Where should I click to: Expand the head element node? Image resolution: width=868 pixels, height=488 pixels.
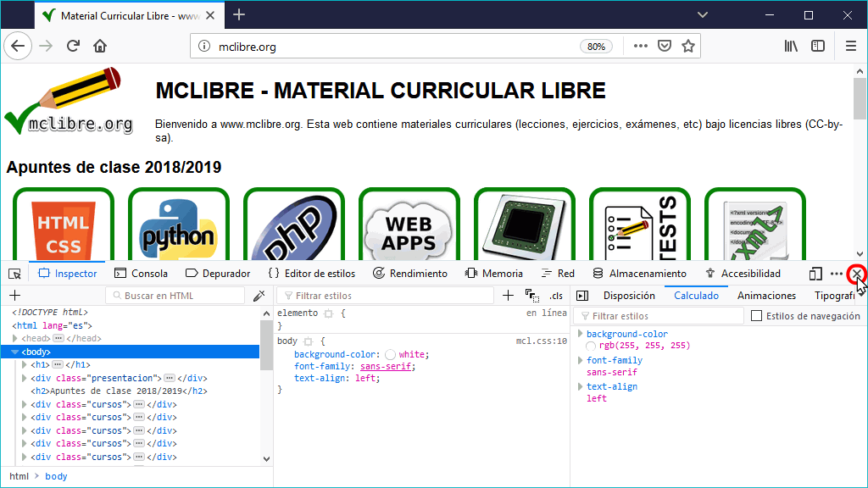point(15,338)
